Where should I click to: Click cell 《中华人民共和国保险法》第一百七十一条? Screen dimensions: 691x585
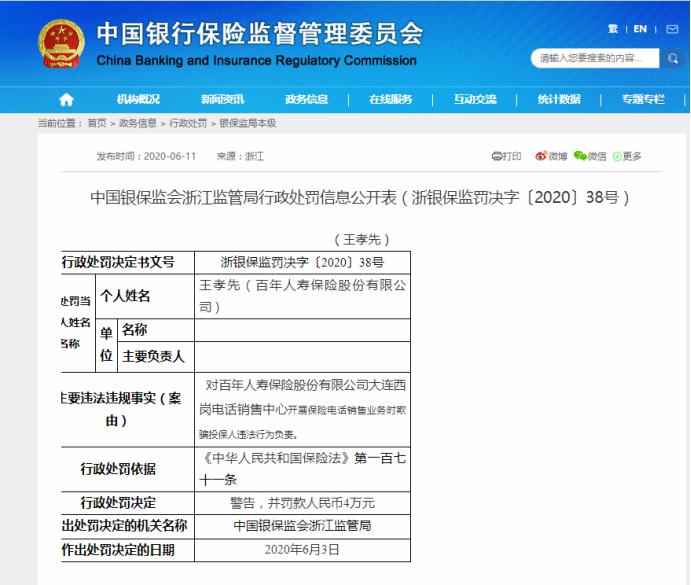(302, 469)
